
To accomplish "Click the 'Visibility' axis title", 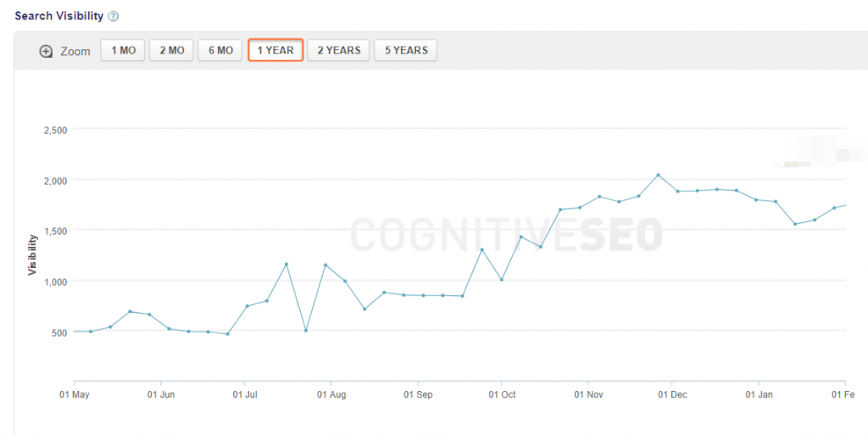I will pos(33,254).
